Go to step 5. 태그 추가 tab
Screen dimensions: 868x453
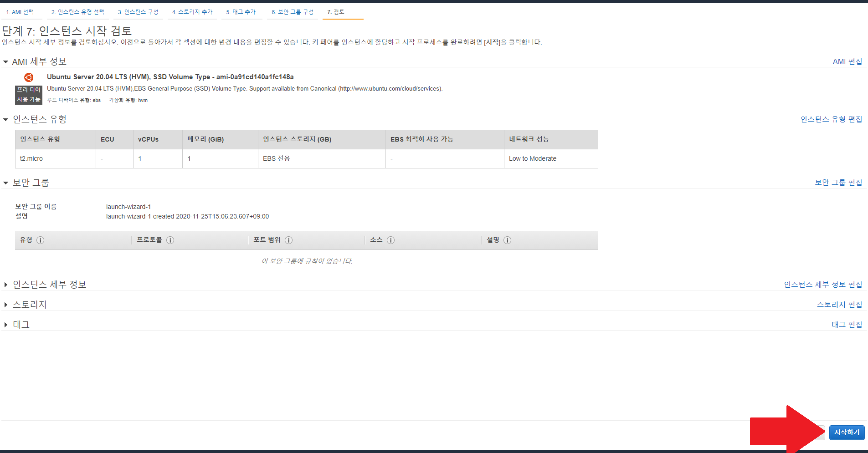coord(241,12)
